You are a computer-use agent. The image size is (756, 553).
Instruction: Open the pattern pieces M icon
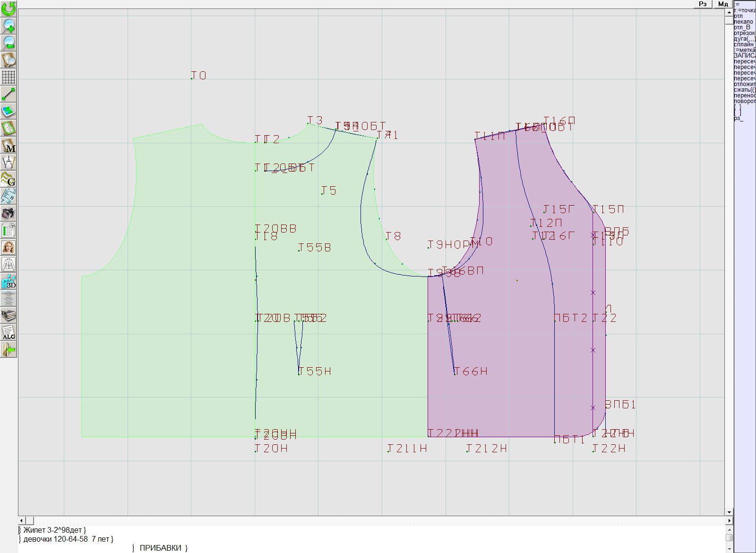tap(9, 145)
